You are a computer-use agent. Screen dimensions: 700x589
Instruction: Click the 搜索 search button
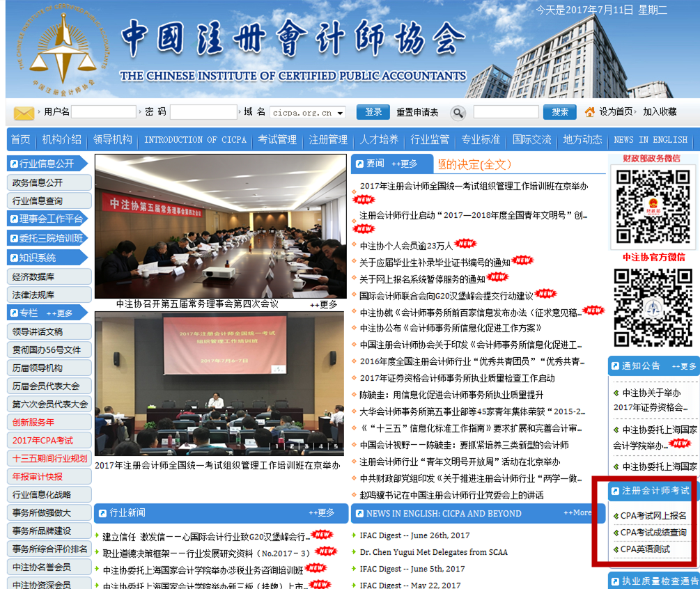click(x=560, y=112)
